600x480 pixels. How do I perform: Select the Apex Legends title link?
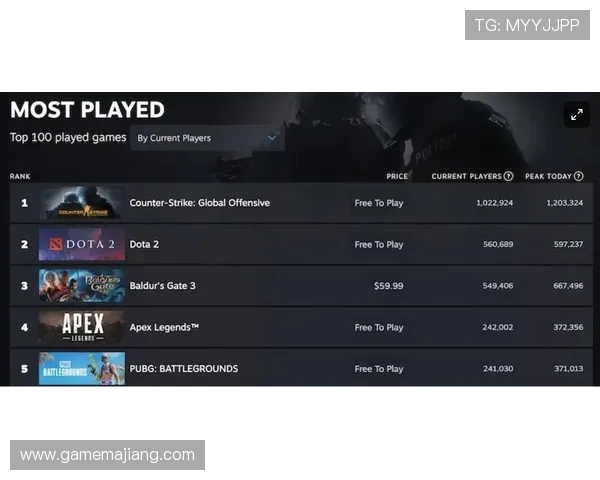(x=164, y=327)
